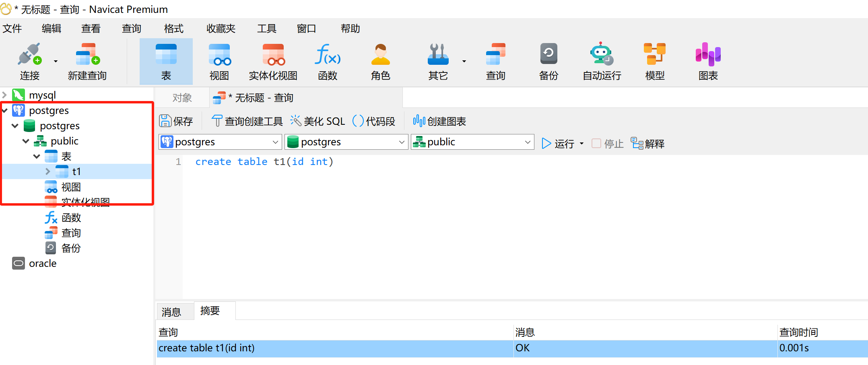Click Beautify SQL (美化 SQL)
The height and width of the screenshot is (365, 868).
pyautogui.click(x=318, y=121)
